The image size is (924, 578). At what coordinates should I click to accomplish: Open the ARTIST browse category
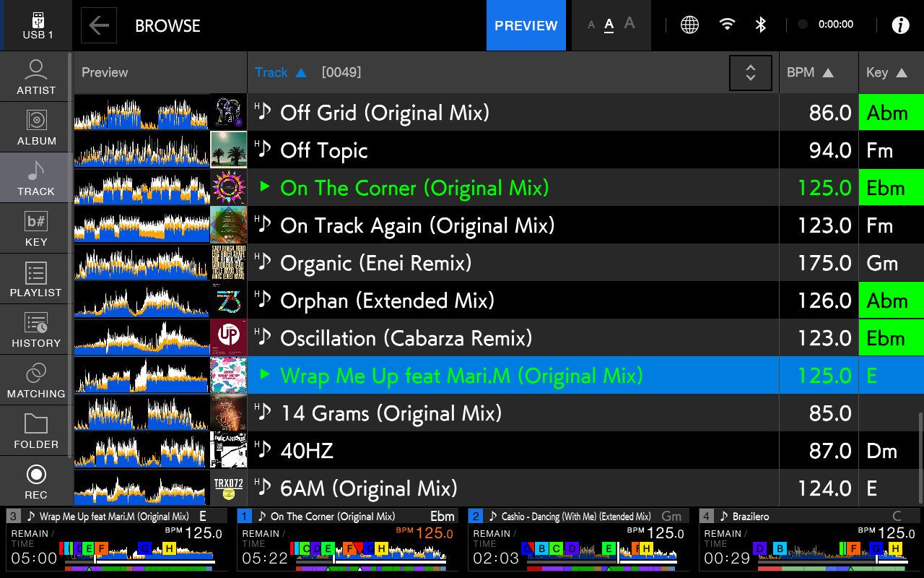coord(36,77)
